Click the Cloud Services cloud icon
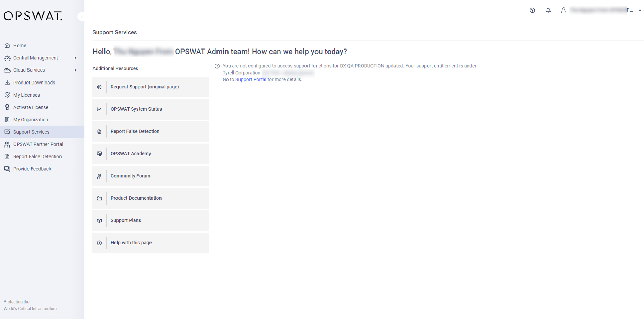The width and height of the screenshot is (644, 319). point(7,70)
